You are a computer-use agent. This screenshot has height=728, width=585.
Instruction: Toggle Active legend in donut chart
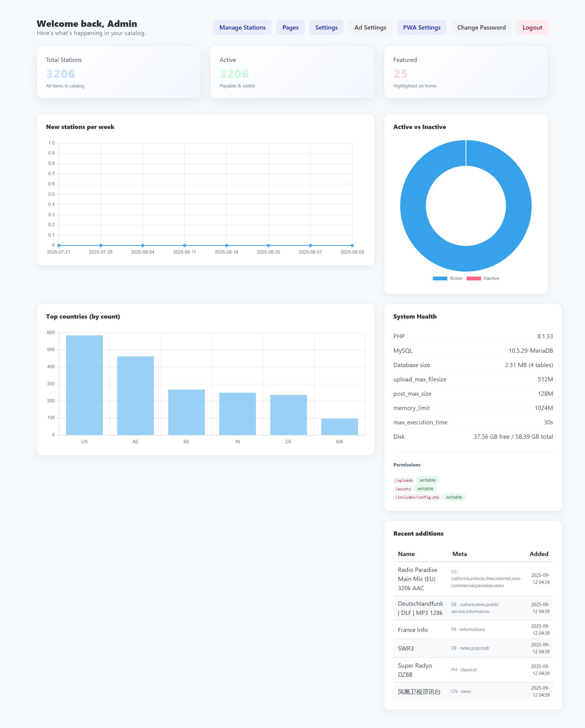pos(456,278)
